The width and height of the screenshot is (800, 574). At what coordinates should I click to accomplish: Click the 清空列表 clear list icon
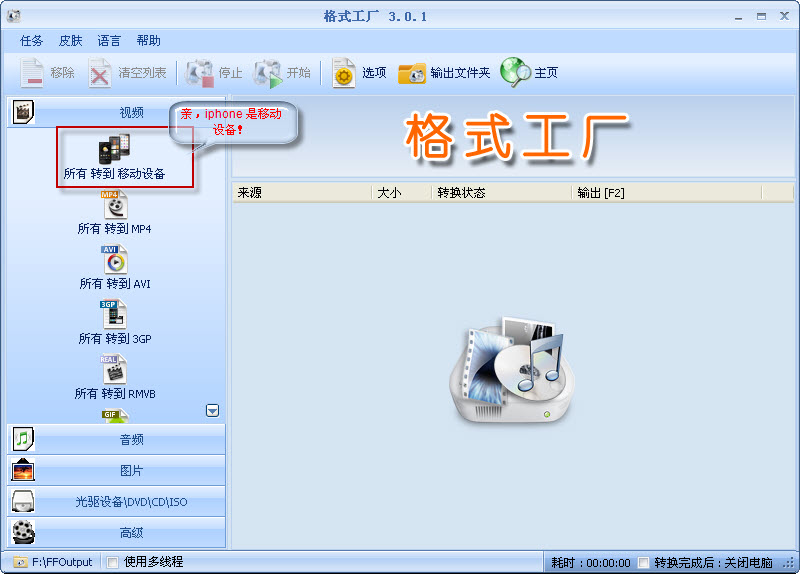pyautogui.click(x=99, y=73)
